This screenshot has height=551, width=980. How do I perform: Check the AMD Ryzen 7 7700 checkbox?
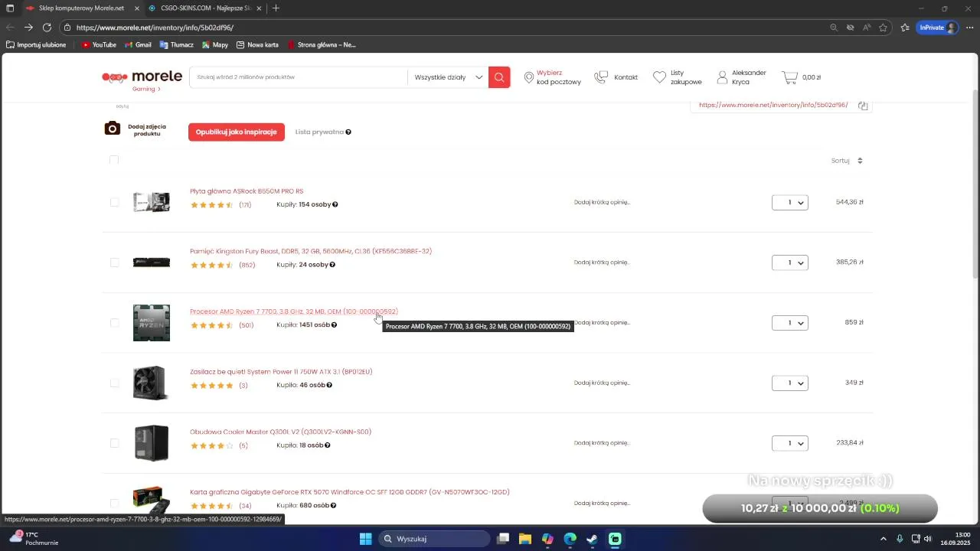pyautogui.click(x=115, y=323)
